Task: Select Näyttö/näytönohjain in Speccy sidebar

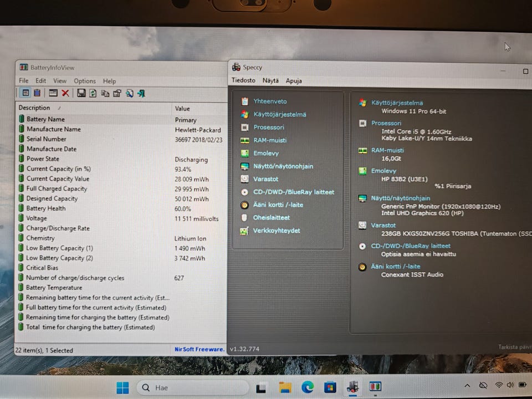Action: [283, 166]
